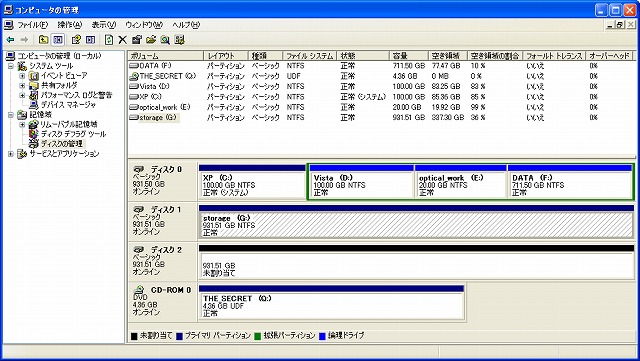Open ディスク デフラグ ツール in tree

coord(73,134)
